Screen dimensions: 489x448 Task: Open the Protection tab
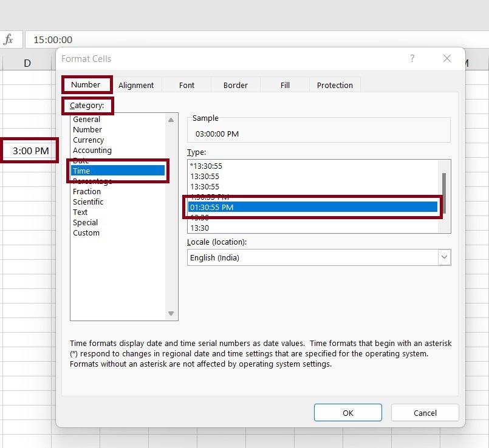coord(335,85)
